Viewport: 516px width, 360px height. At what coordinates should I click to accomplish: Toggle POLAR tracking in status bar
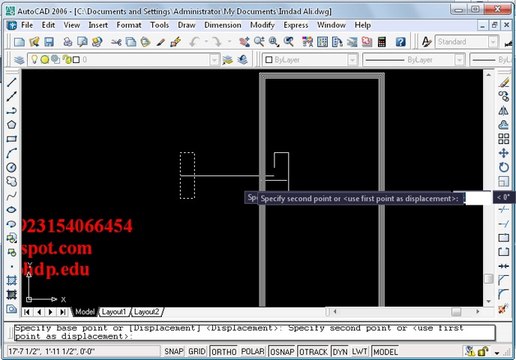tap(252, 351)
